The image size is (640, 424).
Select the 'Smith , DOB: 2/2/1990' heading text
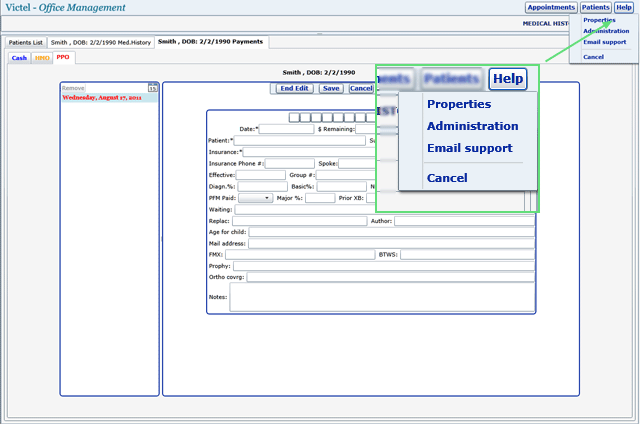pyautogui.click(x=319, y=73)
